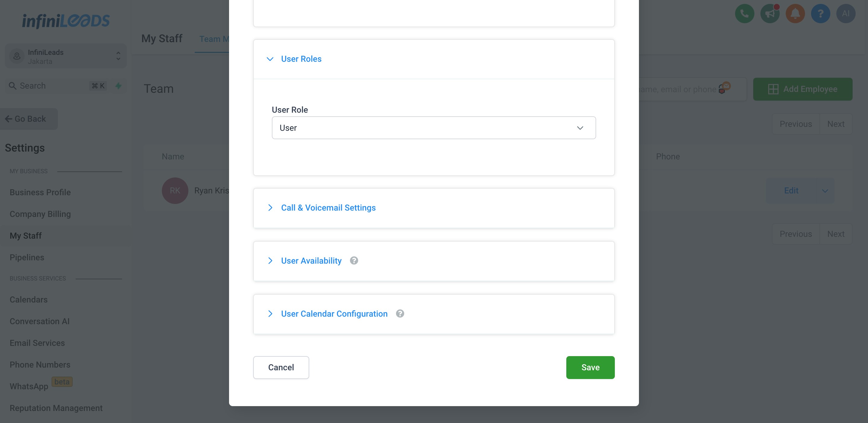This screenshot has height=423, width=868.
Task: Click the infiniLeads logo
Action: (66, 20)
